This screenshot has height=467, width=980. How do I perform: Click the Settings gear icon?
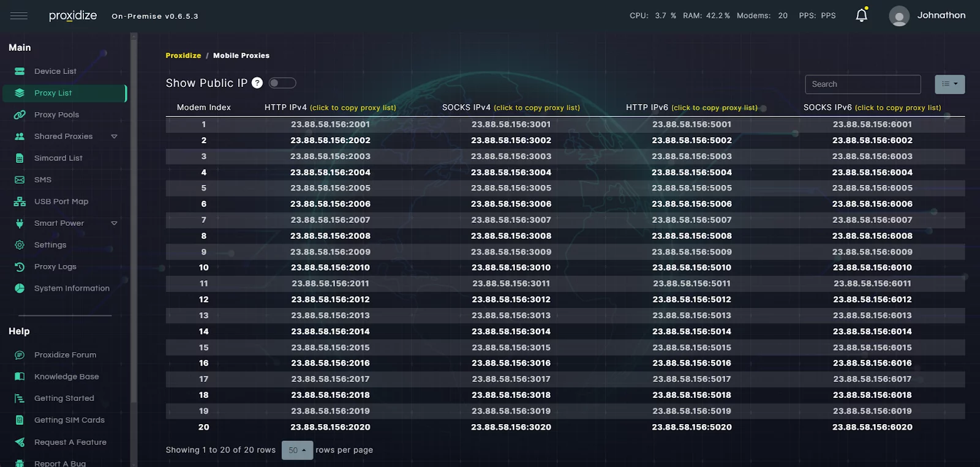tap(20, 245)
